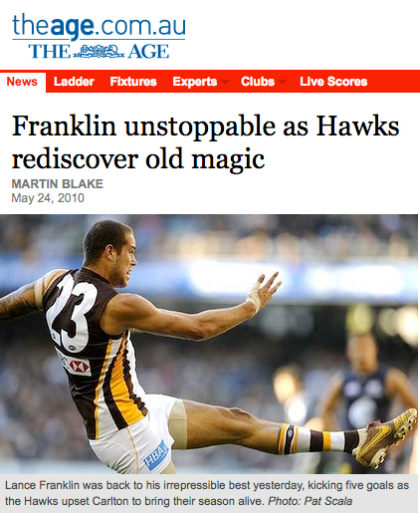Click theage.com.au logo text

click(99, 26)
